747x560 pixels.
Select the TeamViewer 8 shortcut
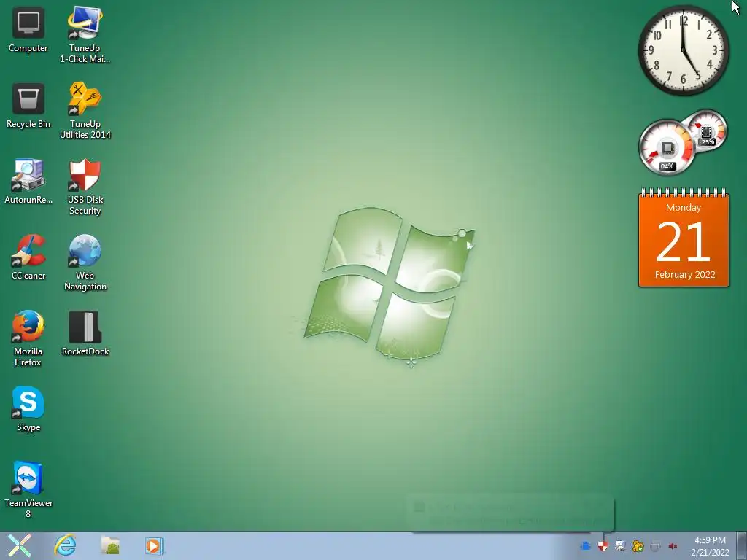tap(28, 489)
